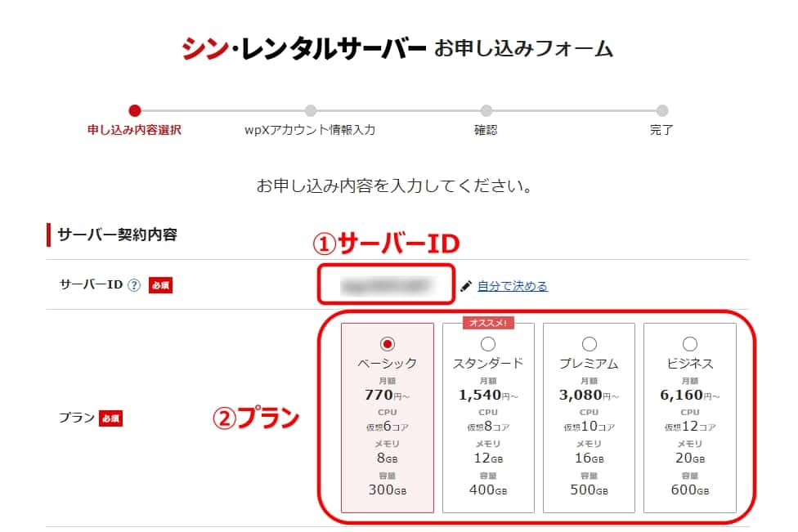Click the 仮想12コア CPU value
This screenshot has width=798, height=532.
tap(690, 427)
